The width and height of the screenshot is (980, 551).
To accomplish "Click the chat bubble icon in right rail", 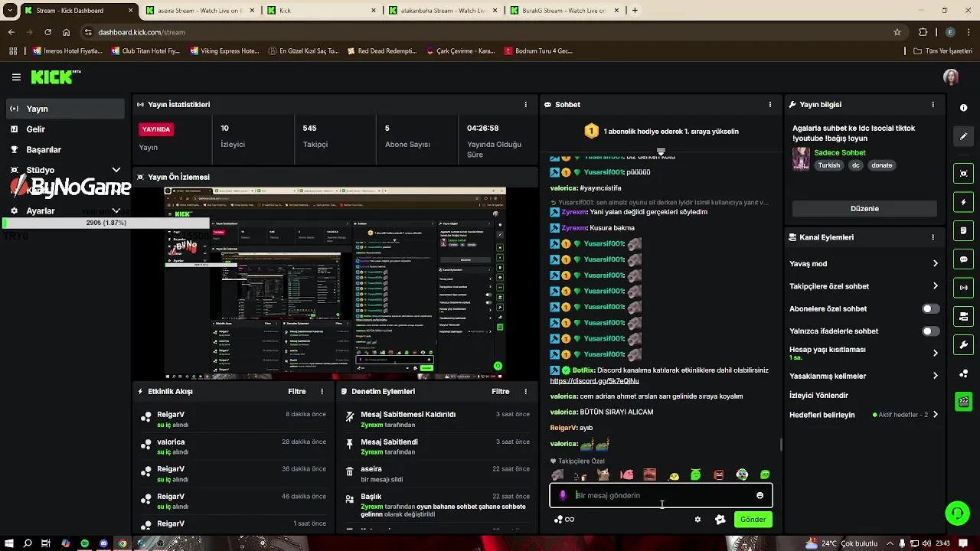I will pos(963,259).
